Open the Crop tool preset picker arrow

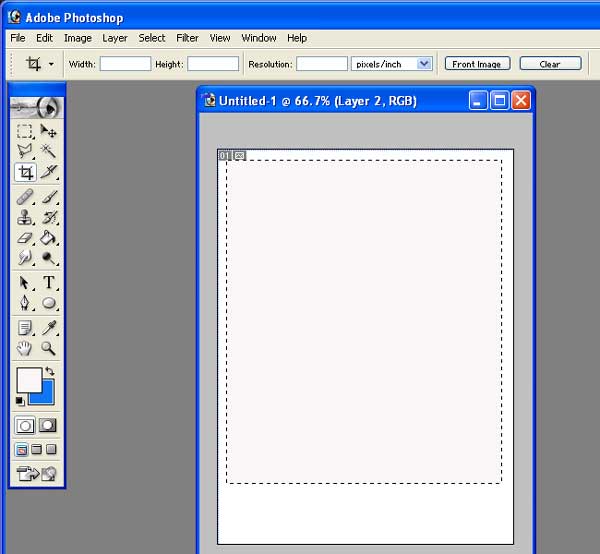pyautogui.click(x=51, y=64)
